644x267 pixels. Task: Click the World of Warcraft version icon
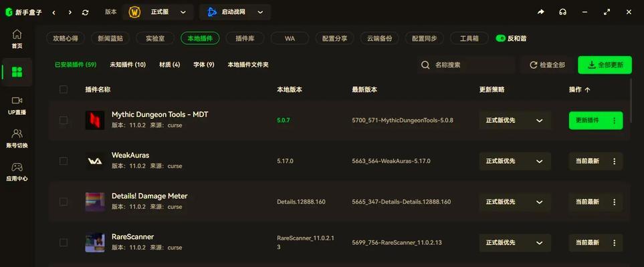[x=134, y=12]
